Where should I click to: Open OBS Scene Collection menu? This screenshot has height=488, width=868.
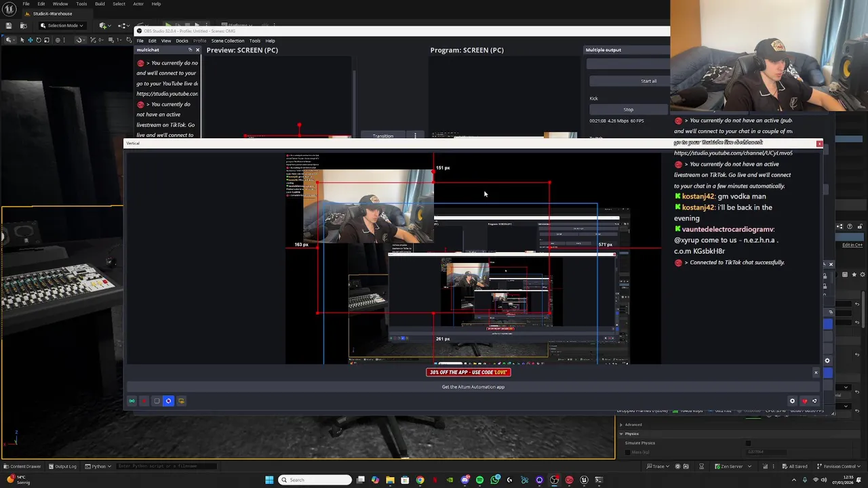[x=228, y=41]
